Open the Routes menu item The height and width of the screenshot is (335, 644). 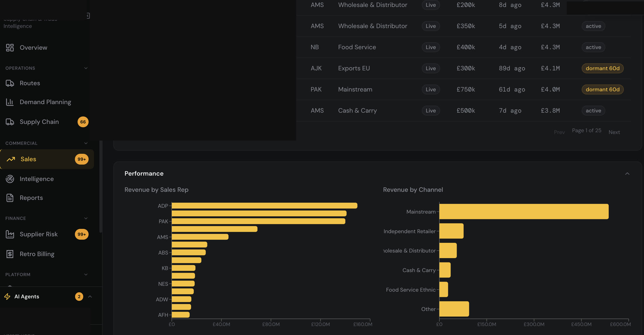[30, 83]
